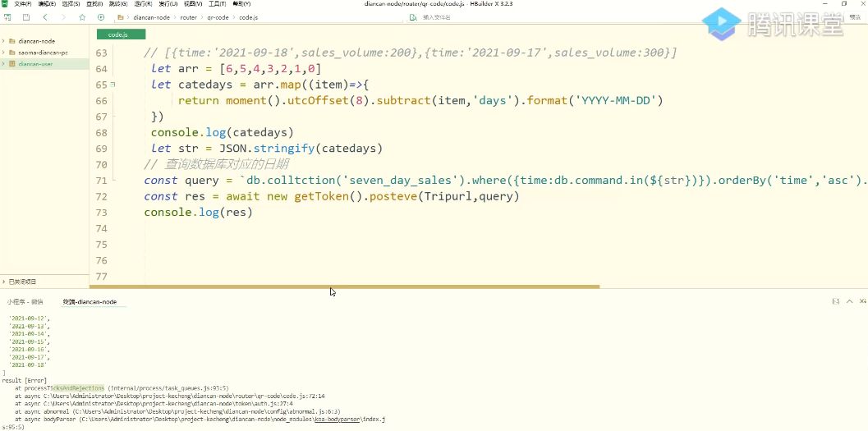Image resolution: width=868 pixels, height=431 pixels.
Task: Close the console panel
Action: tap(862, 301)
